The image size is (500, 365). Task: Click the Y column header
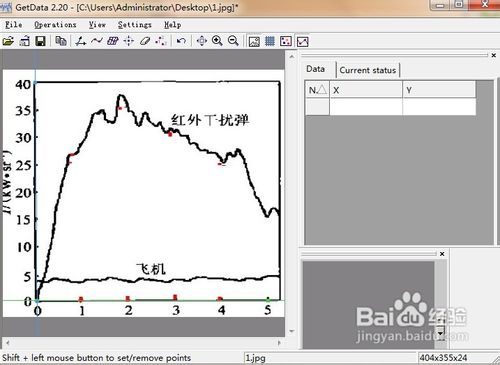pyautogui.click(x=439, y=90)
